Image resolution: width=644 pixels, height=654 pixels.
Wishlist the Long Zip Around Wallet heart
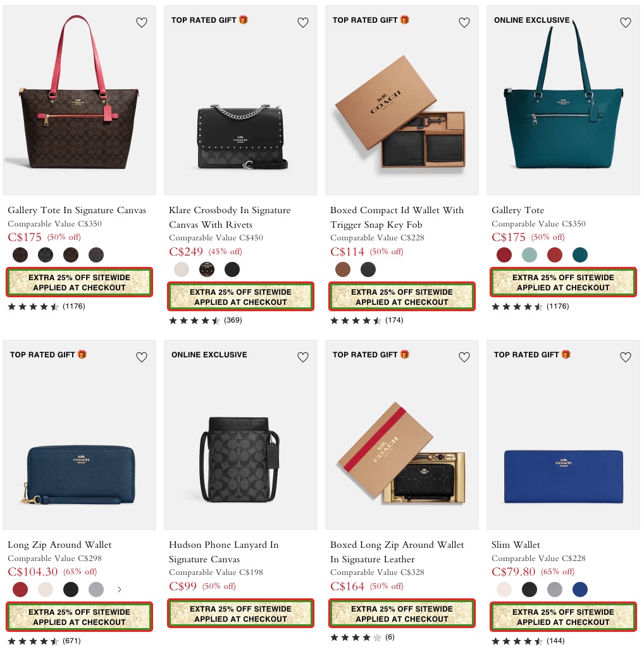click(x=142, y=357)
